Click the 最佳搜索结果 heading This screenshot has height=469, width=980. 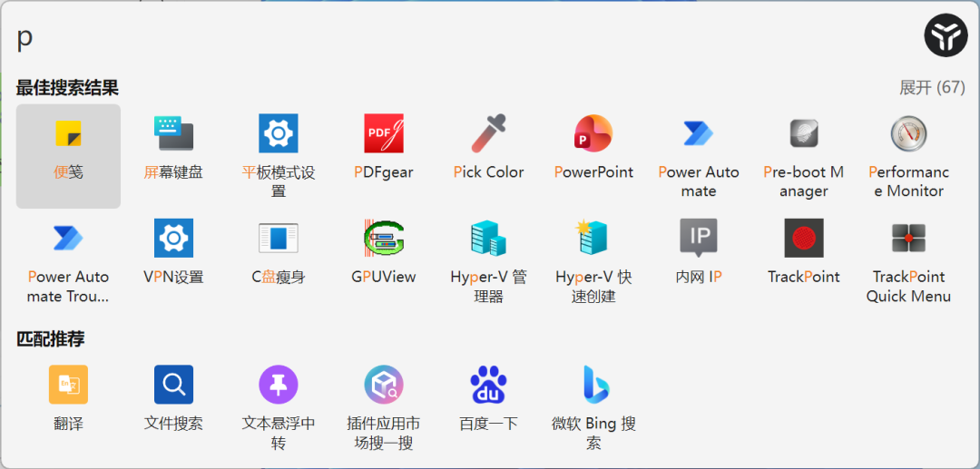coord(67,87)
